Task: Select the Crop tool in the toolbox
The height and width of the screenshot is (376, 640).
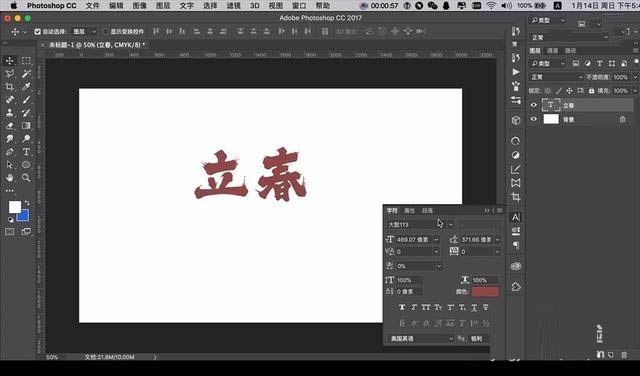Action: pyautogui.click(x=10, y=87)
